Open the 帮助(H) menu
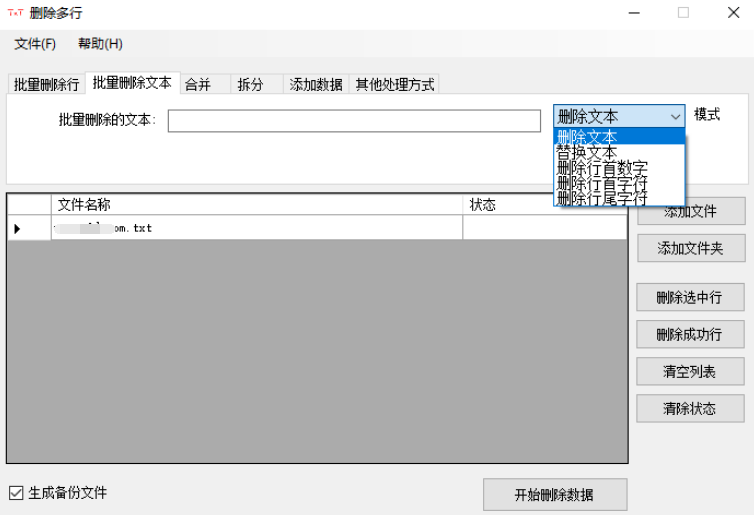 [x=100, y=44]
